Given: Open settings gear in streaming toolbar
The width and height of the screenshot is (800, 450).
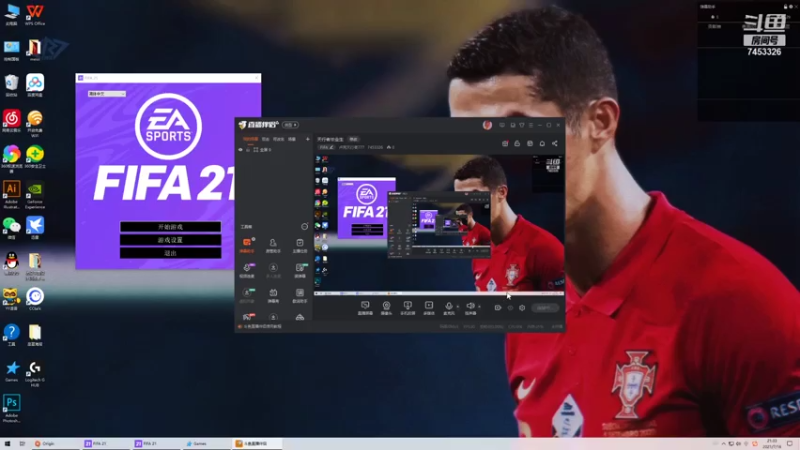Looking at the screenshot, I should (522, 308).
